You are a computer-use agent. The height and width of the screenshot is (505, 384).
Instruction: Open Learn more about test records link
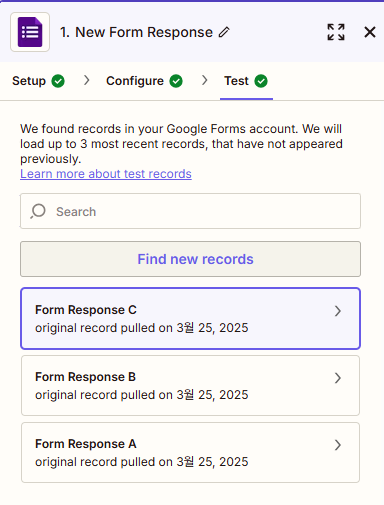pos(106,174)
